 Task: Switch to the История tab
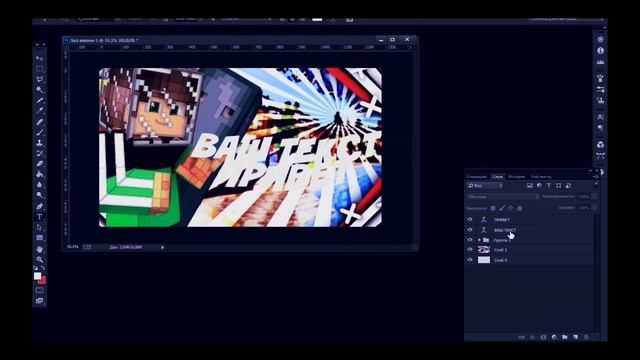point(516,177)
